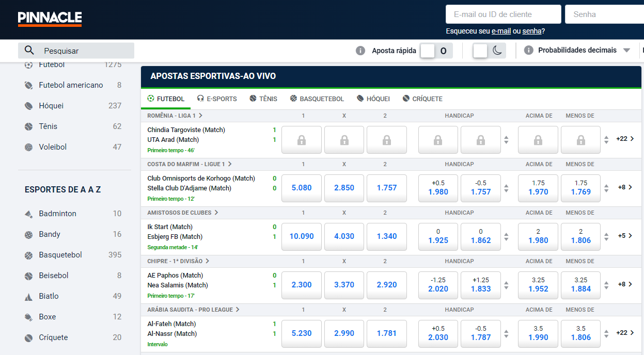This screenshot has width=644, height=355.
Task: Select Acima de 3.25 at 1.952
Action: [538, 285]
